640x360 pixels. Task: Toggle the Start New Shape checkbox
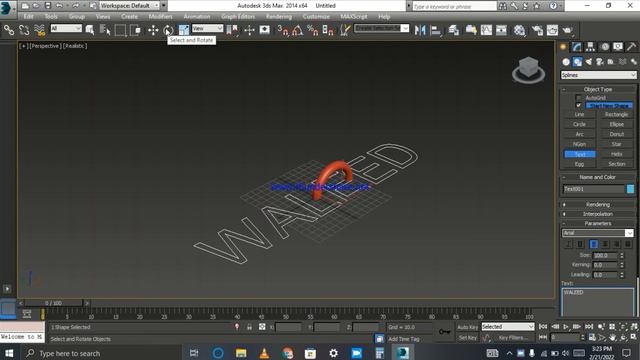pos(578,105)
